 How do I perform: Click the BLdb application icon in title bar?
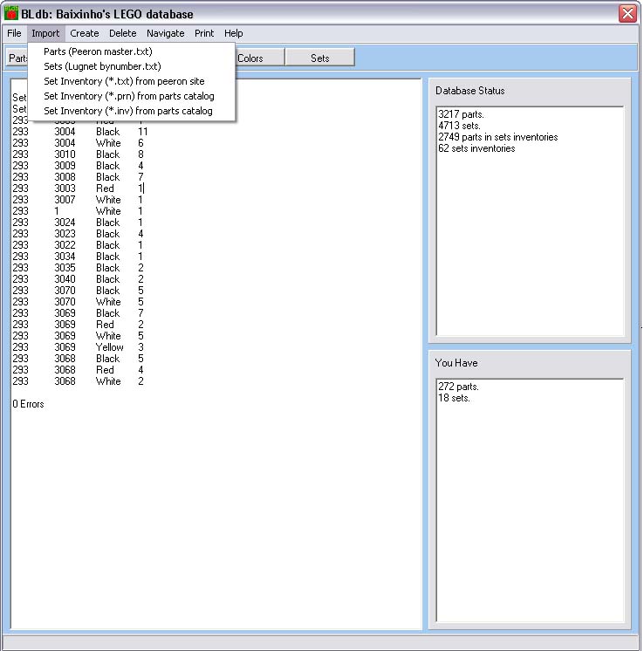(x=11, y=13)
